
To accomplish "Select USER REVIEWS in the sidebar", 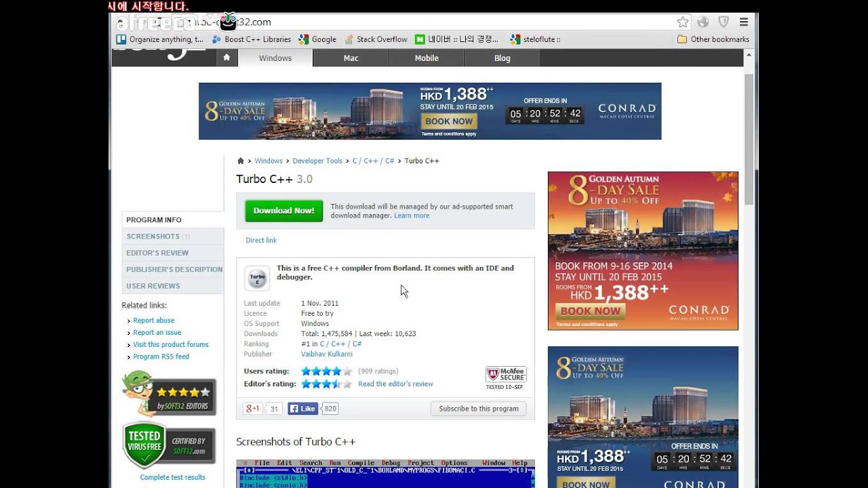I will (x=173, y=285).
